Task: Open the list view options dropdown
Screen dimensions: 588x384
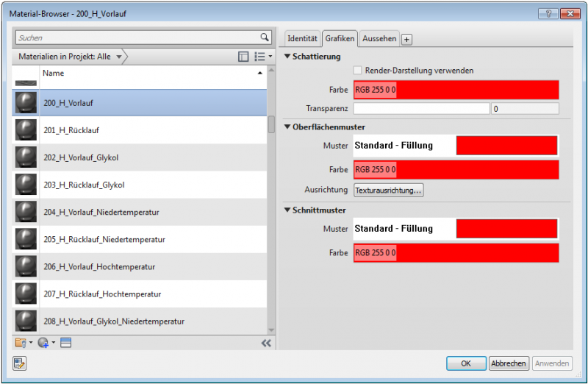Action: pyautogui.click(x=262, y=57)
